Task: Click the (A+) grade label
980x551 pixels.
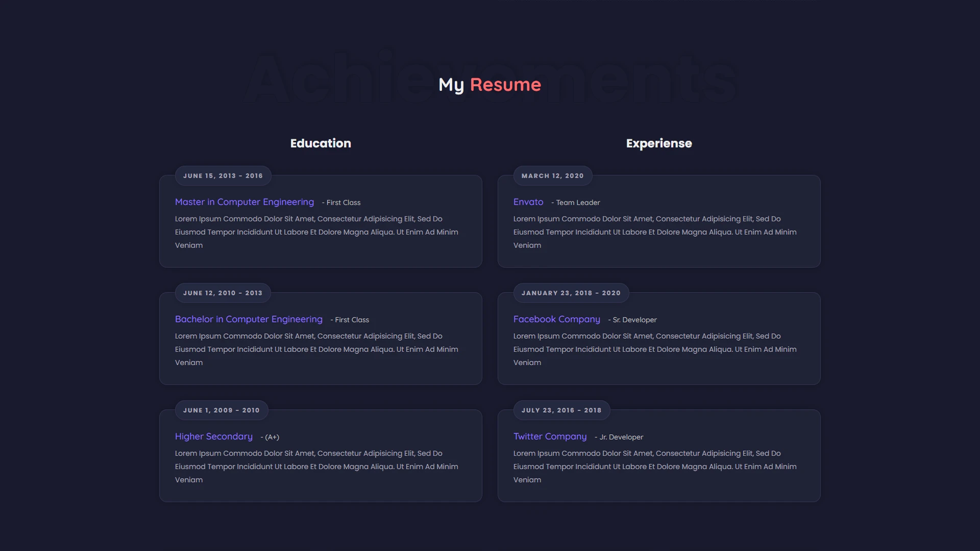Action: pos(270,437)
